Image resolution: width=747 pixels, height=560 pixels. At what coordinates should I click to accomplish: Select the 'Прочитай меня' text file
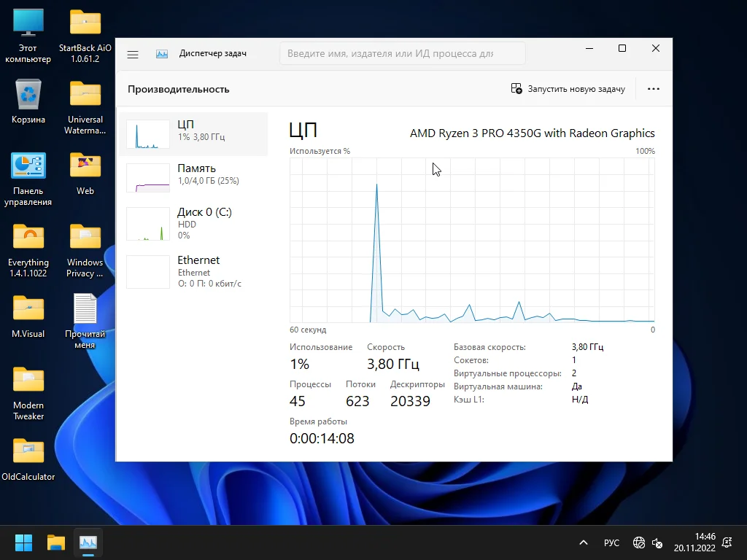click(85, 322)
